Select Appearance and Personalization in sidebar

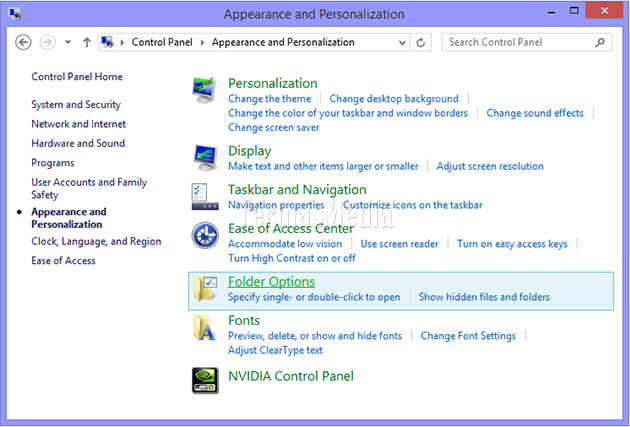[x=69, y=218]
